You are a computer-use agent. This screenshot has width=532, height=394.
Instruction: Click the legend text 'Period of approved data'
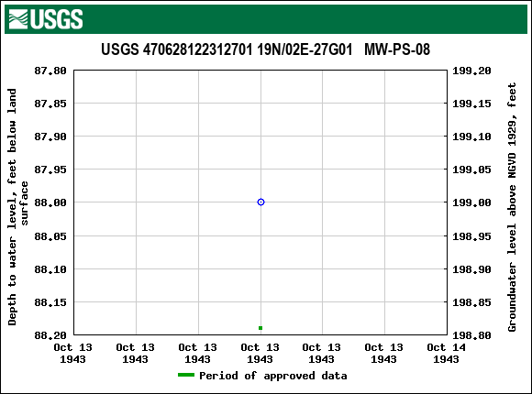(273, 376)
